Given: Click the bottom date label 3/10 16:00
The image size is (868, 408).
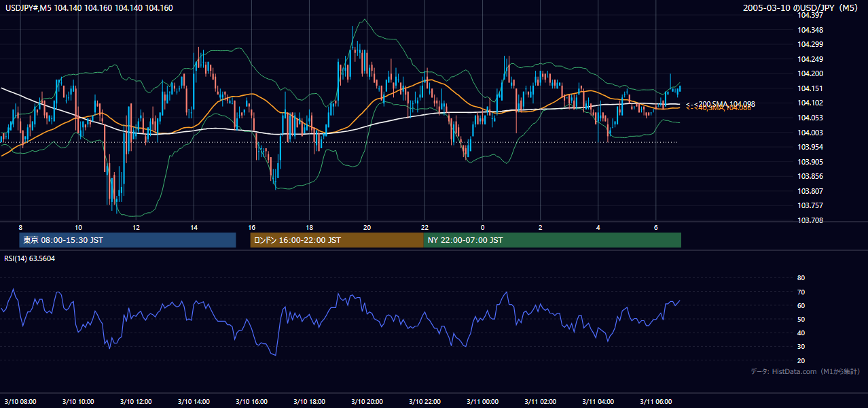Looking at the screenshot, I should [x=251, y=401].
